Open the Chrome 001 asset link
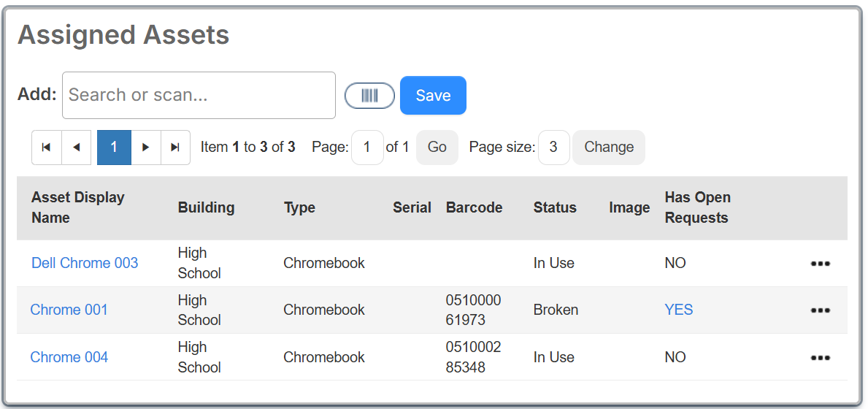This screenshot has height=409, width=868. [69, 310]
